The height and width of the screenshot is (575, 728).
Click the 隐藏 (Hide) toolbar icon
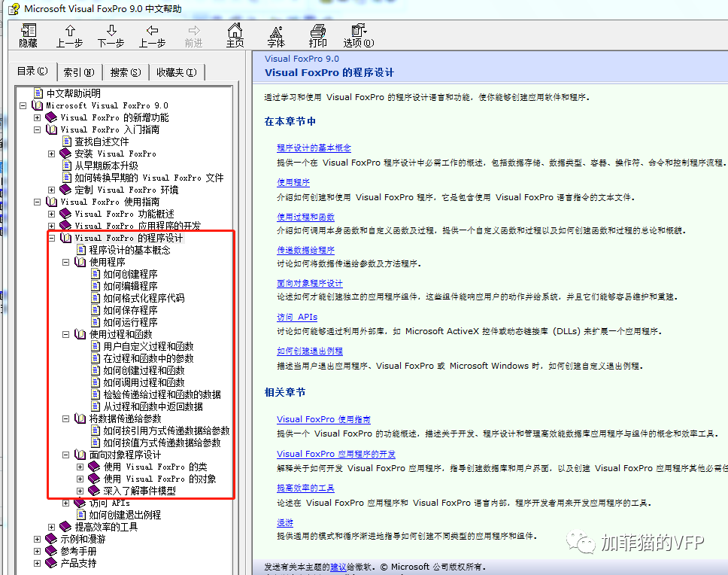coord(28,35)
